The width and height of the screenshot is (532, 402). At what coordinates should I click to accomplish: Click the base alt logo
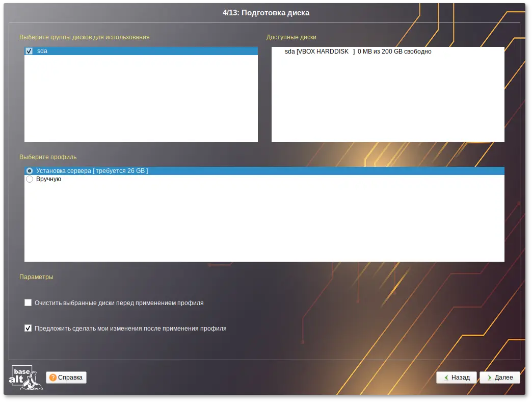pyautogui.click(x=26, y=378)
